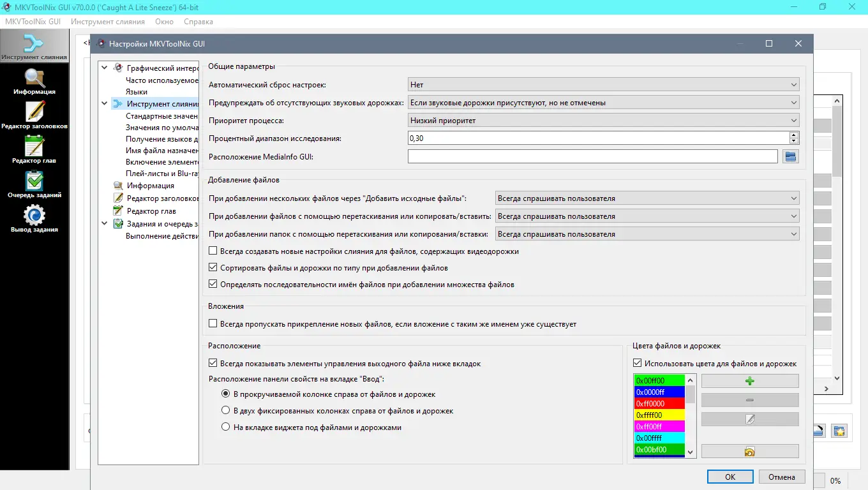The image size is (868, 490).
Task: Add a new color with the green plus button
Action: (749, 380)
